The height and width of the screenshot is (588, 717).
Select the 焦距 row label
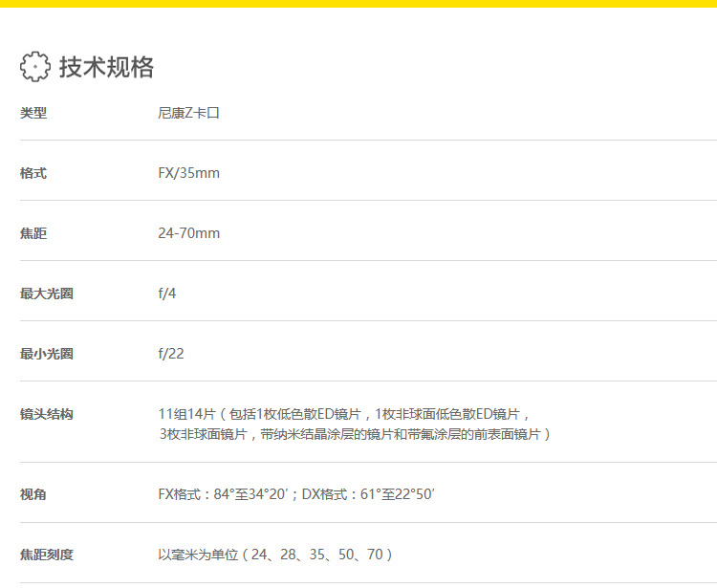click(x=33, y=233)
